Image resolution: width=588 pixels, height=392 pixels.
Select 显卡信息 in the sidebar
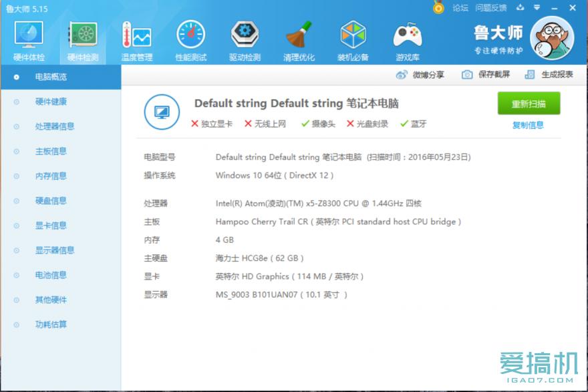point(61,225)
